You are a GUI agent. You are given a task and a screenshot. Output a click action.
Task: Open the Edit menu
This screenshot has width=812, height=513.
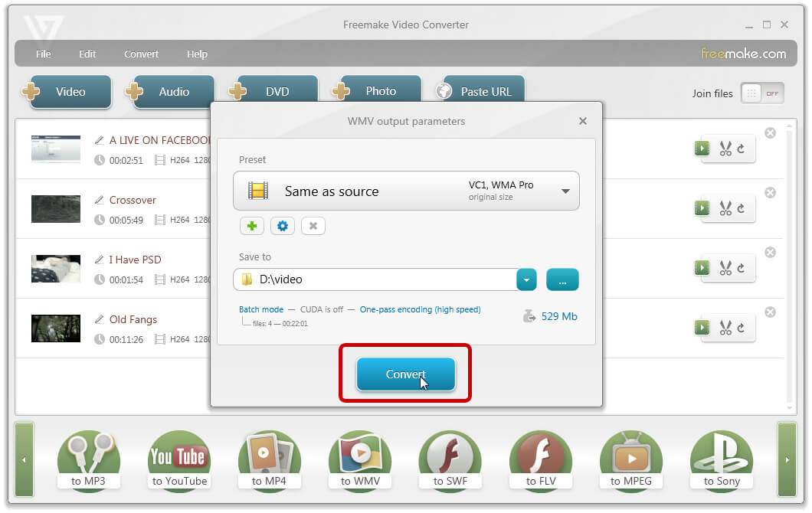pyautogui.click(x=87, y=54)
